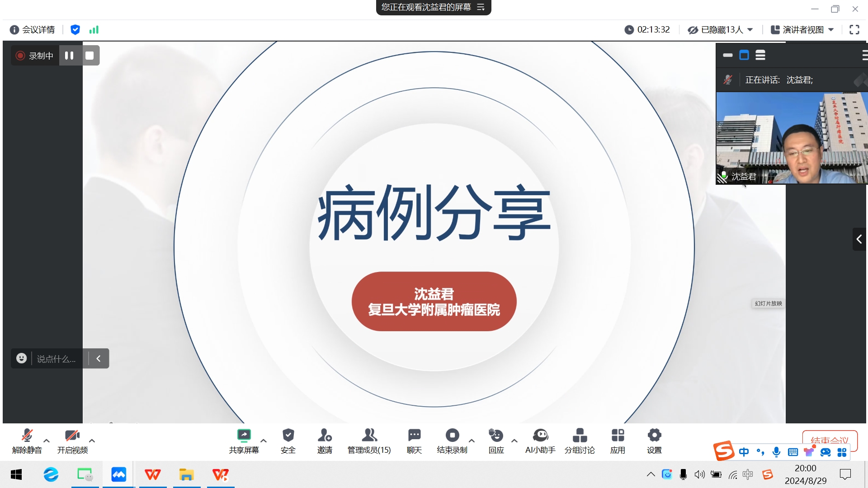Open the emoji picker in chat bar
Screen dimensions: 868x488
pos(21,358)
